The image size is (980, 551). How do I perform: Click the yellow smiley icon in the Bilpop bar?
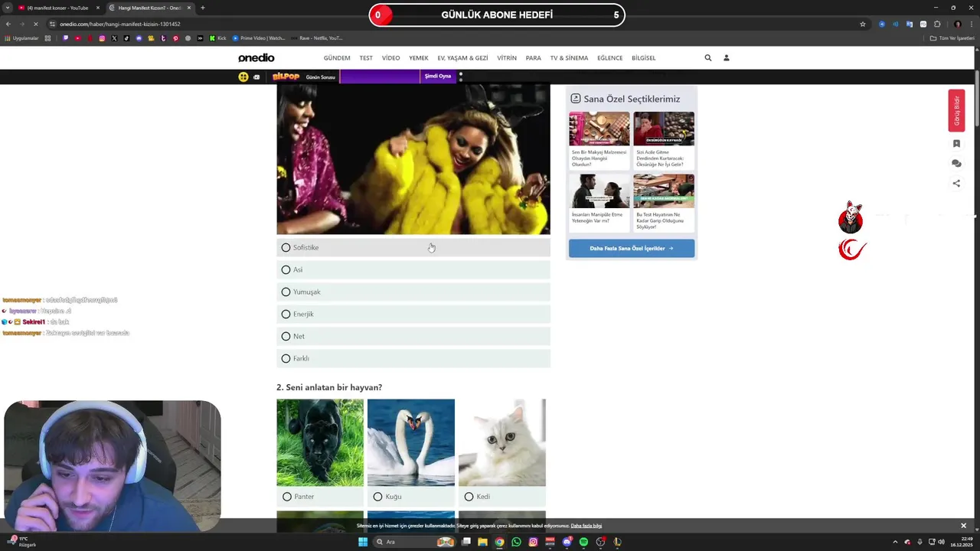tap(243, 77)
